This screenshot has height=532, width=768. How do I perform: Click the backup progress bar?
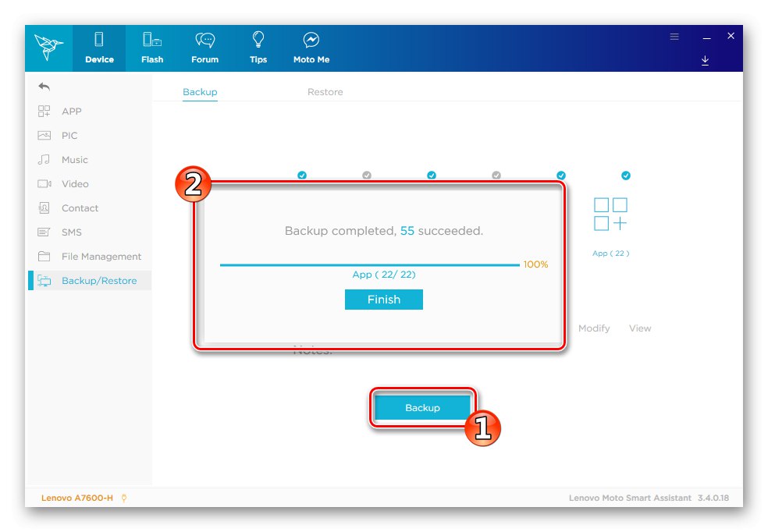370,264
